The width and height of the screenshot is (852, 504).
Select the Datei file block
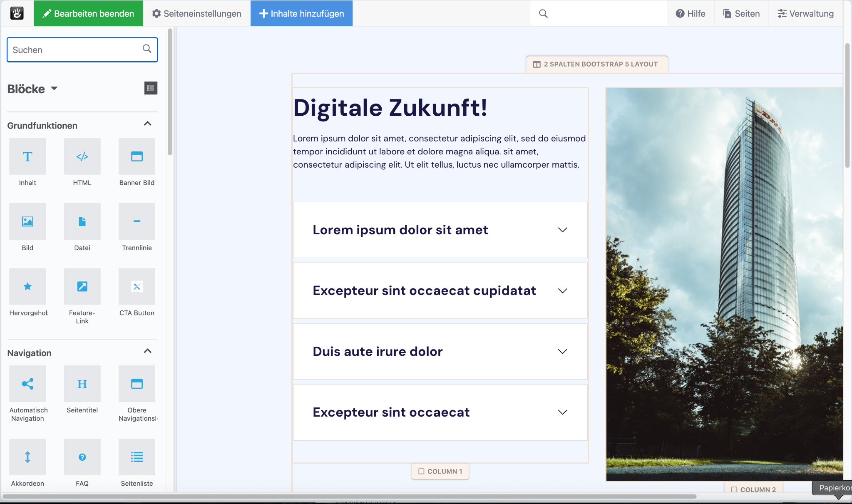82,221
